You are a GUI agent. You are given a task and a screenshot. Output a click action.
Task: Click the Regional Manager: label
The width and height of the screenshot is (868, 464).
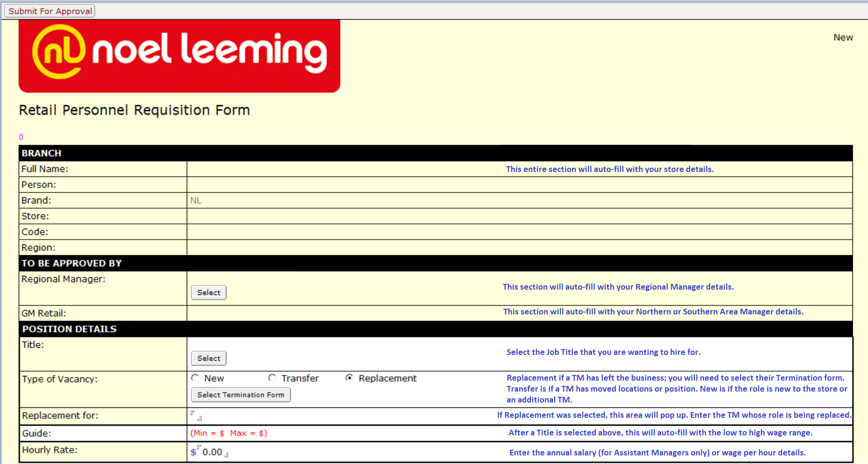63,279
